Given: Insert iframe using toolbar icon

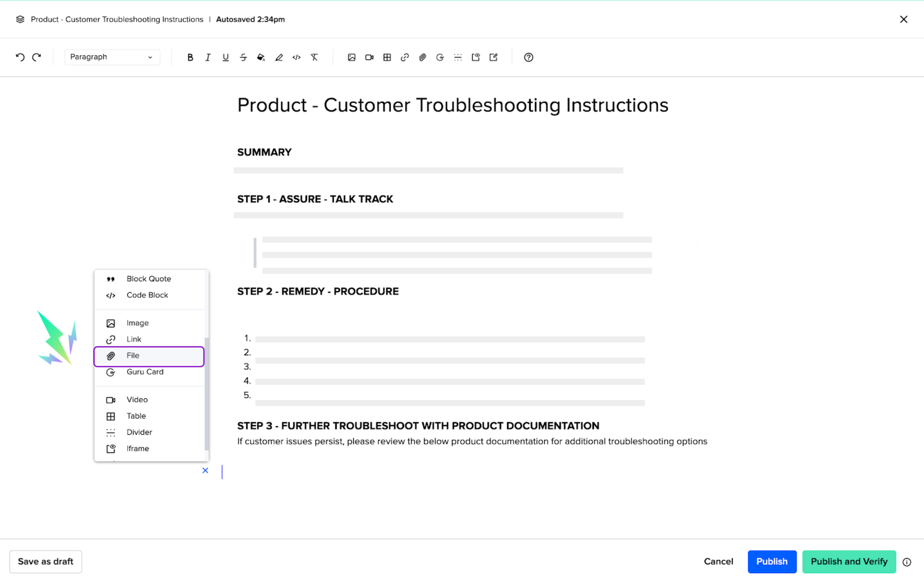Looking at the screenshot, I should click(x=475, y=57).
